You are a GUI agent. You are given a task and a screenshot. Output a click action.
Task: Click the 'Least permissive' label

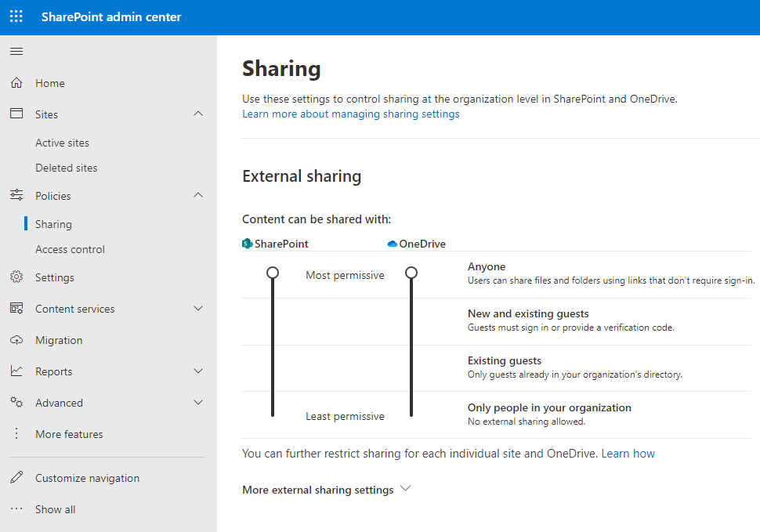pos(345,416)
